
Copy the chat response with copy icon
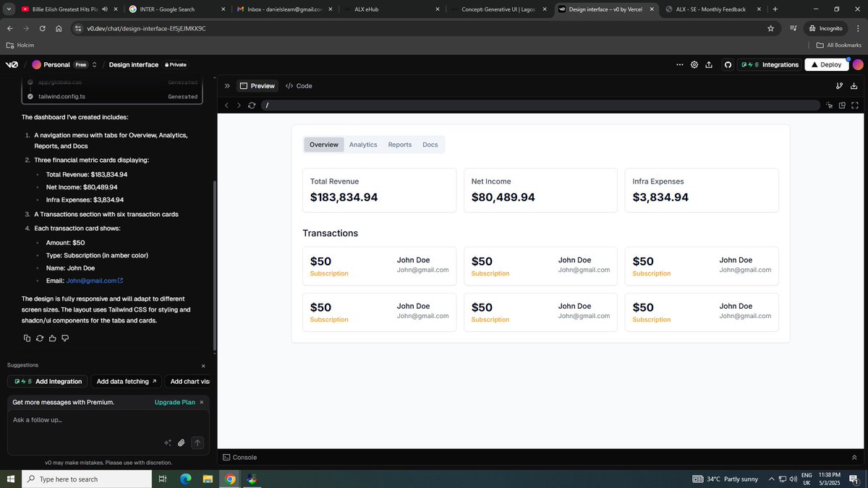tap(27, 338)
